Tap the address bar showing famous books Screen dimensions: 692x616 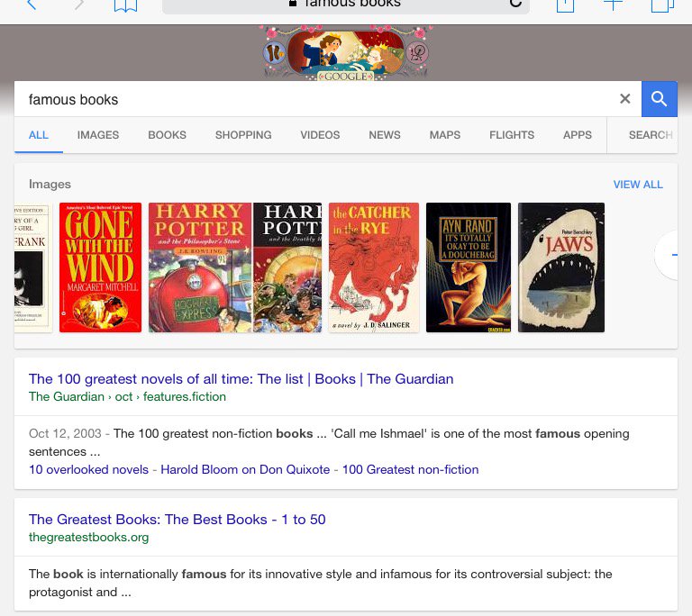(x=346, y=5)
